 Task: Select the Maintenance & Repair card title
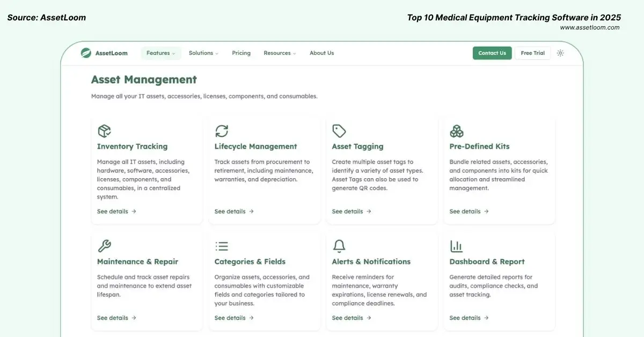(x=137, y=262)
